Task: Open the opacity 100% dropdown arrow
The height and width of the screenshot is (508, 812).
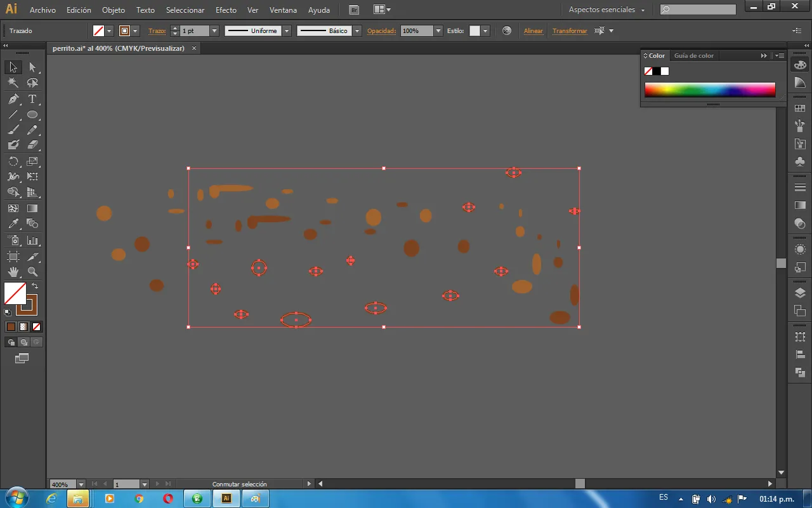Action: 438,30
